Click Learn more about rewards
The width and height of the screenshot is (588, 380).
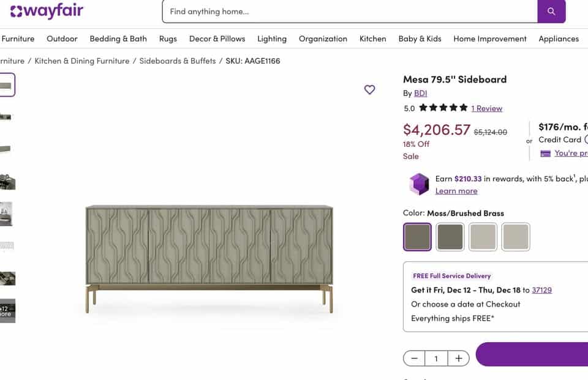pyautogui.click(x=456, y=191)
